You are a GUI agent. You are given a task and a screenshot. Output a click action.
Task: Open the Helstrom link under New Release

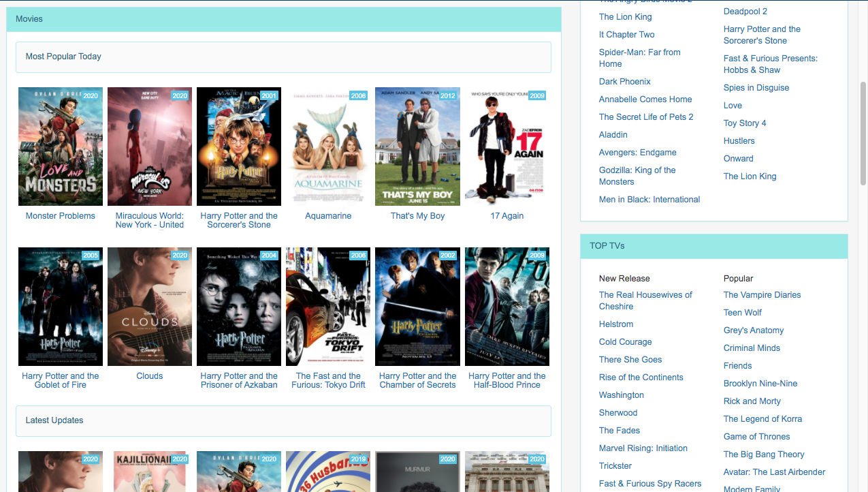tap(615, 324)
